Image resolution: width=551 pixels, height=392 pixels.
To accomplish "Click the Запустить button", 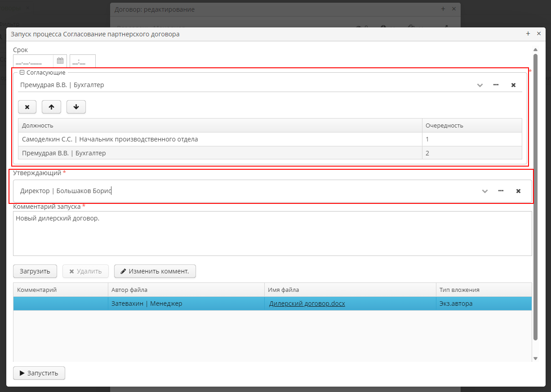I will [39, 373].
